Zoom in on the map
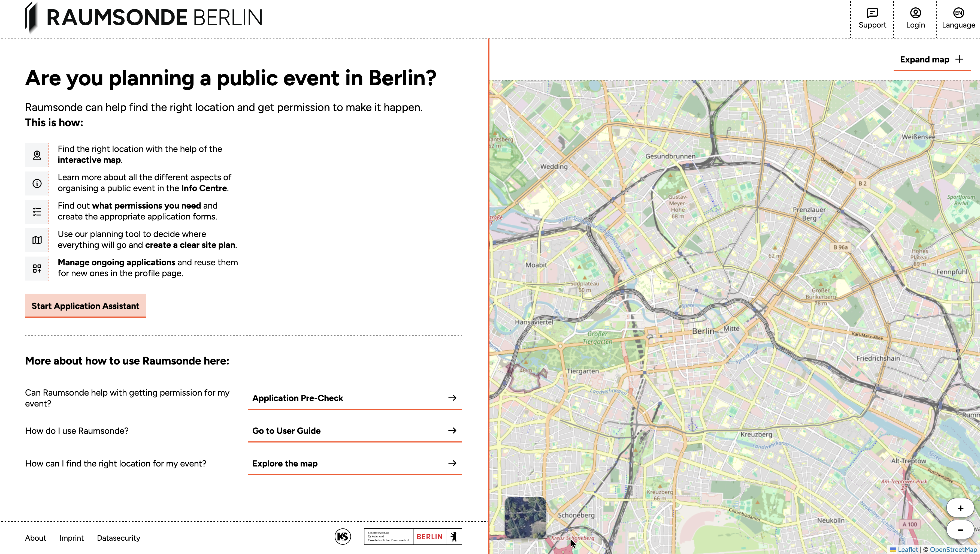The height and width of the screenshot is (554, 980). [x=960, y=508]
